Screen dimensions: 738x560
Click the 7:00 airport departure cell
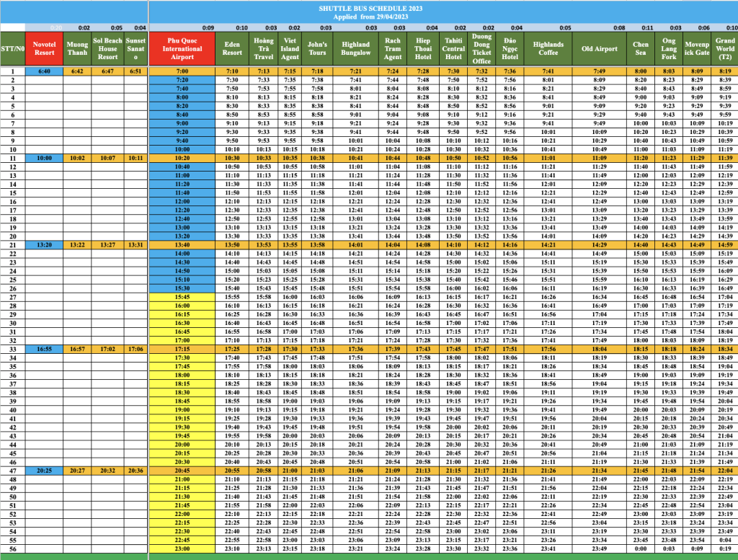coord(182,71)
